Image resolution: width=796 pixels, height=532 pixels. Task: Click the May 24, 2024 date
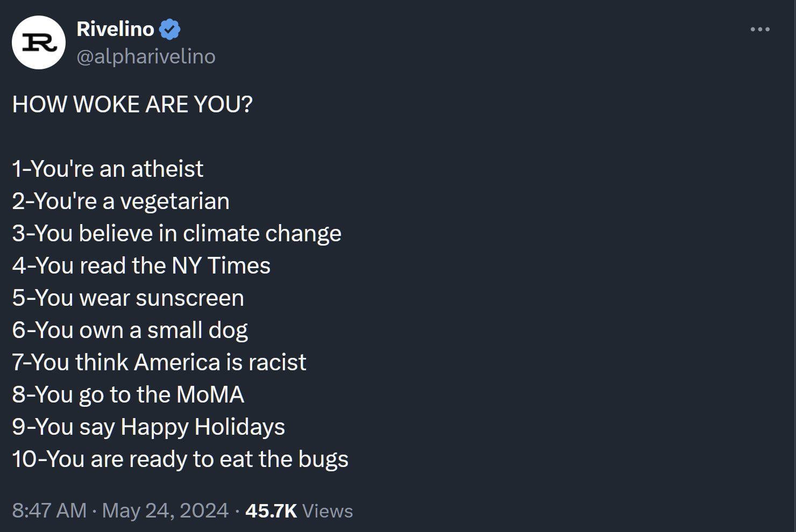click(x=165, y=511)
